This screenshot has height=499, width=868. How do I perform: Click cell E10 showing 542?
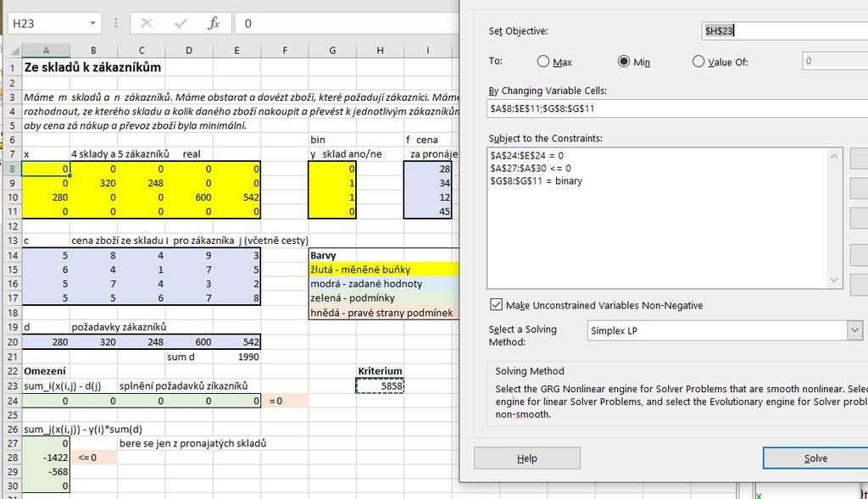pyautogui.click(x=236, y=197)
